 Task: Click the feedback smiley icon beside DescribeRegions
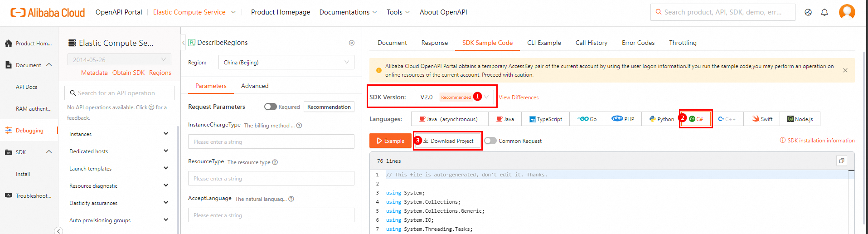coord(352,43)
